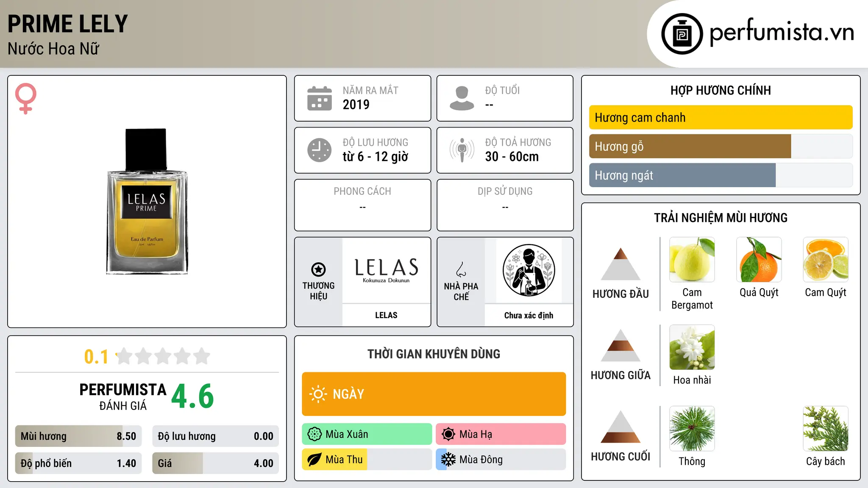Select the Mùa Xuân season bar
868x488 pixels.
[x=367, y=434]
